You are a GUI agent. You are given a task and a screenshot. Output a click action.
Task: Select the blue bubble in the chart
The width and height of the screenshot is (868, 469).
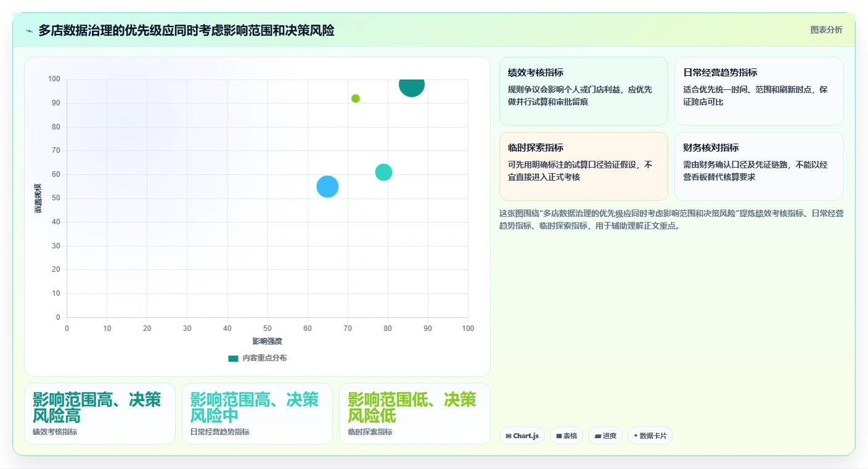point(327,186)
